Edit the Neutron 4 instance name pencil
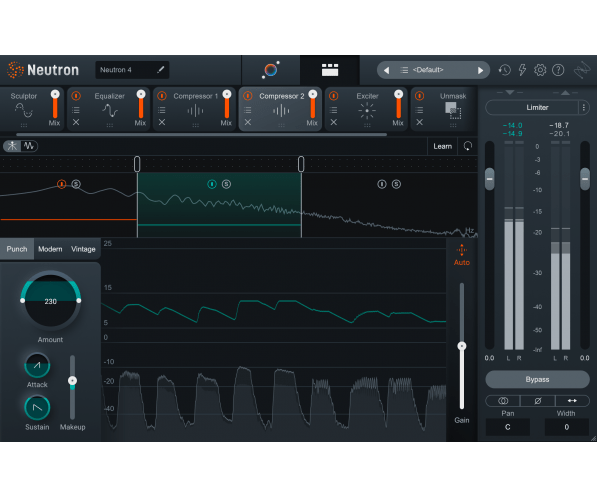Screen dimensions: 597x497 click(161, 70)
